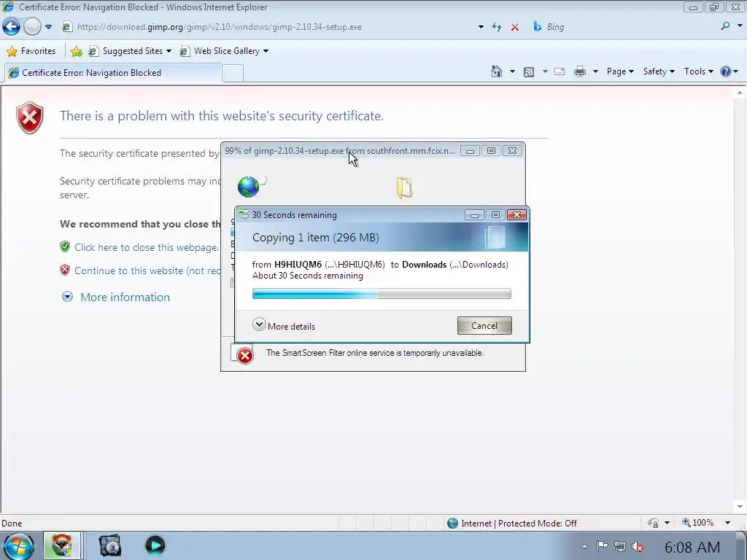Click 'Click here to close this webpage' link
Viewport: 747px width, 560px height.
tap(146, 247)
